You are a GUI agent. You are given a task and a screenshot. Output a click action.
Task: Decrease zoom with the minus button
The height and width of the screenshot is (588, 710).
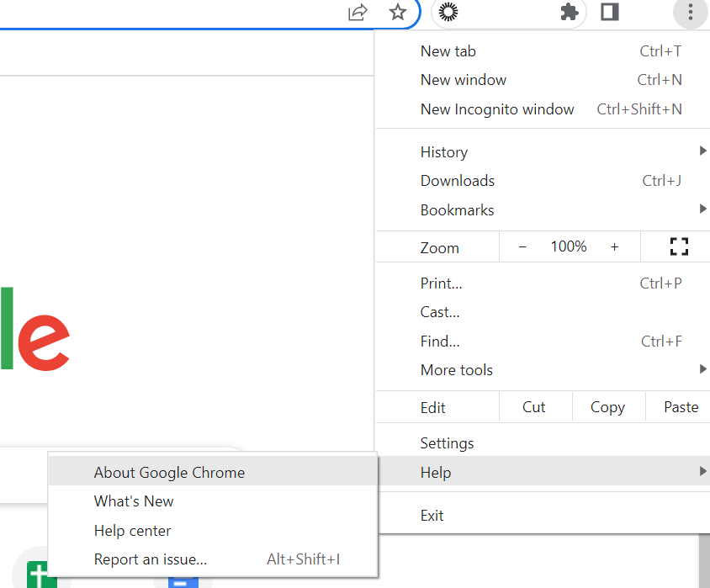pos(522,246)
